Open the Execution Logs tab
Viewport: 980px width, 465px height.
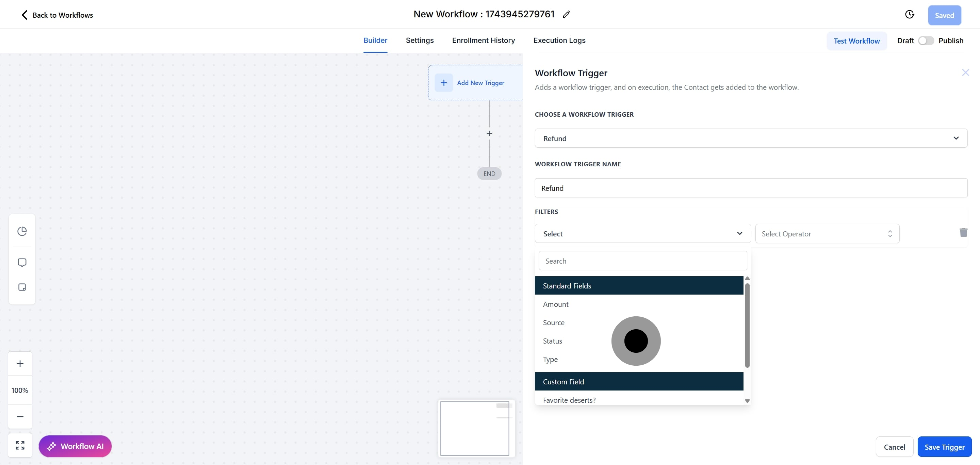coord(559,40)
